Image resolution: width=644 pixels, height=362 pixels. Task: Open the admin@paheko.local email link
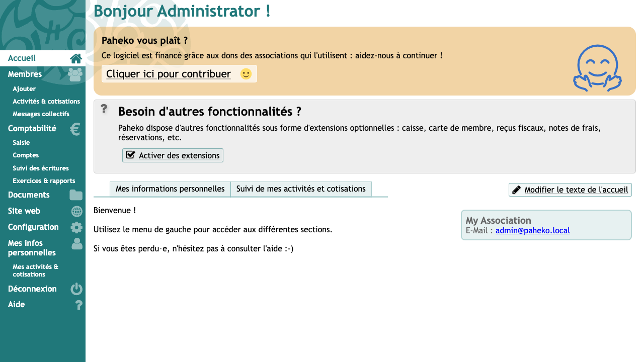533,231
